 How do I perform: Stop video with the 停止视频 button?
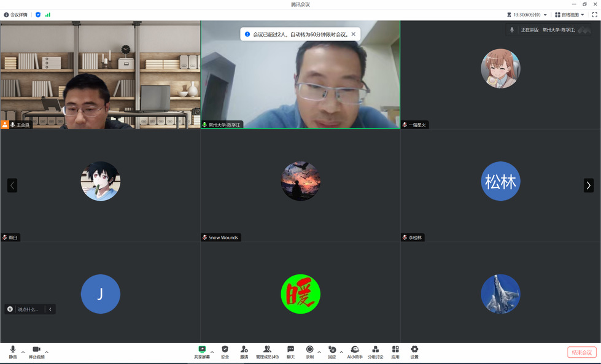click(x=36, y=351)
